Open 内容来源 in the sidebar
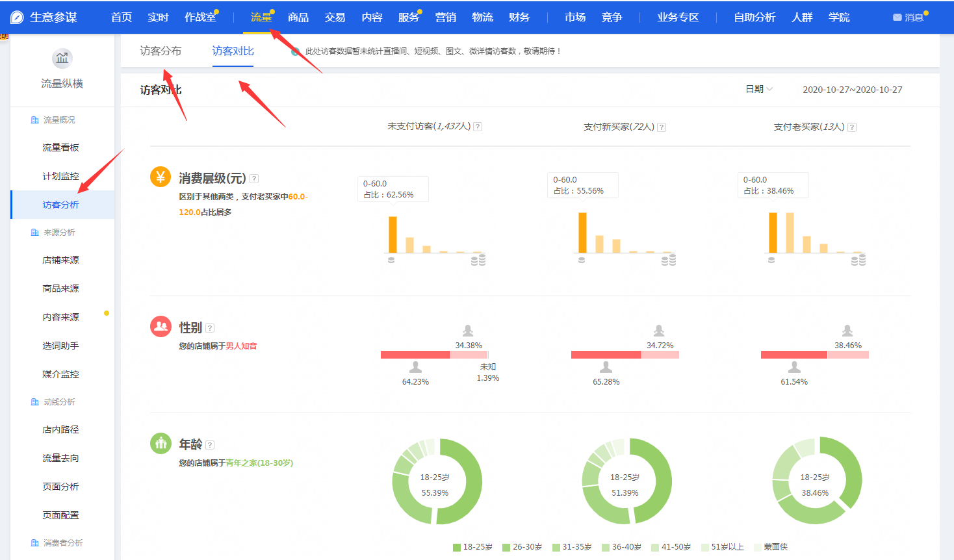954x560 pixels. tap(62, 317)
